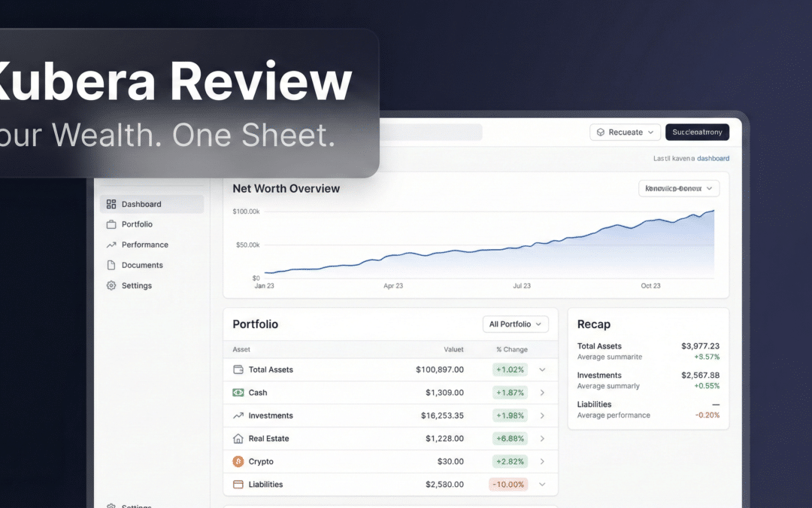Click the +1.87% Cash change badge
The image size is (812, 508).
510,392
